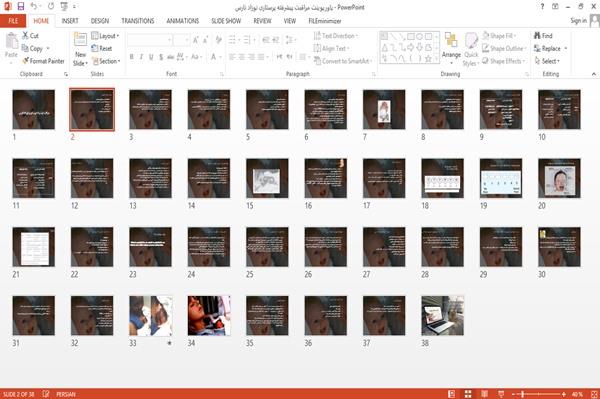600x399 pixels.
Task: Open the FILEminimizer tab
Action: tap(324, 21)
